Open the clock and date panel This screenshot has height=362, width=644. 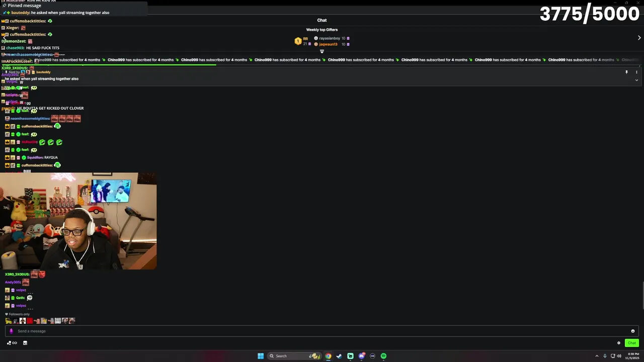click(x=631, y=356)
